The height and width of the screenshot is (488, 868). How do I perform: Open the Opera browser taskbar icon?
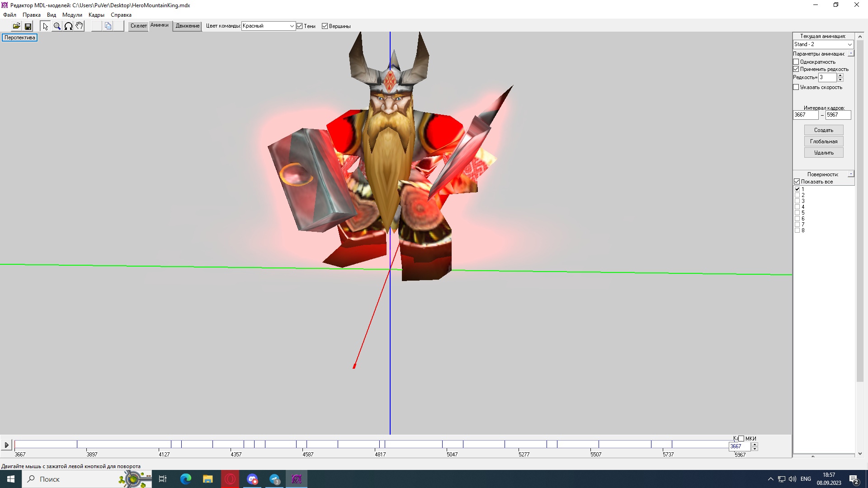point(230,479)
